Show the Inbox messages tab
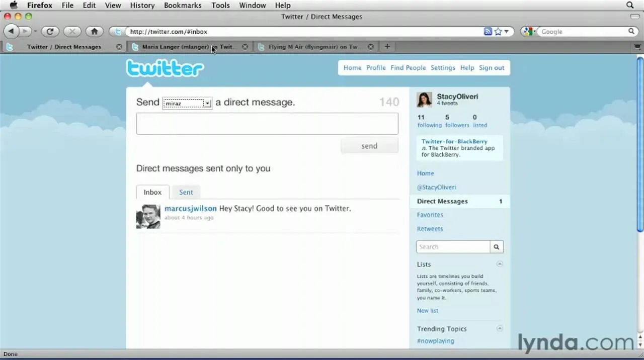The height and width of the screenshot is (360, 644). [152, 192]
